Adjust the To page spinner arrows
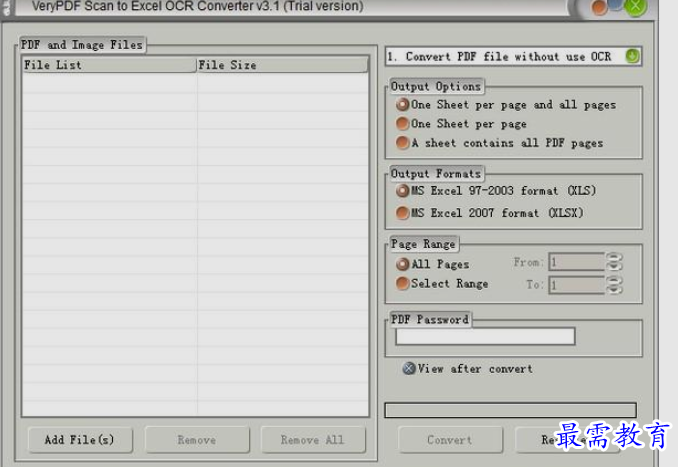The image size is (678, 467). pos(614,285)
